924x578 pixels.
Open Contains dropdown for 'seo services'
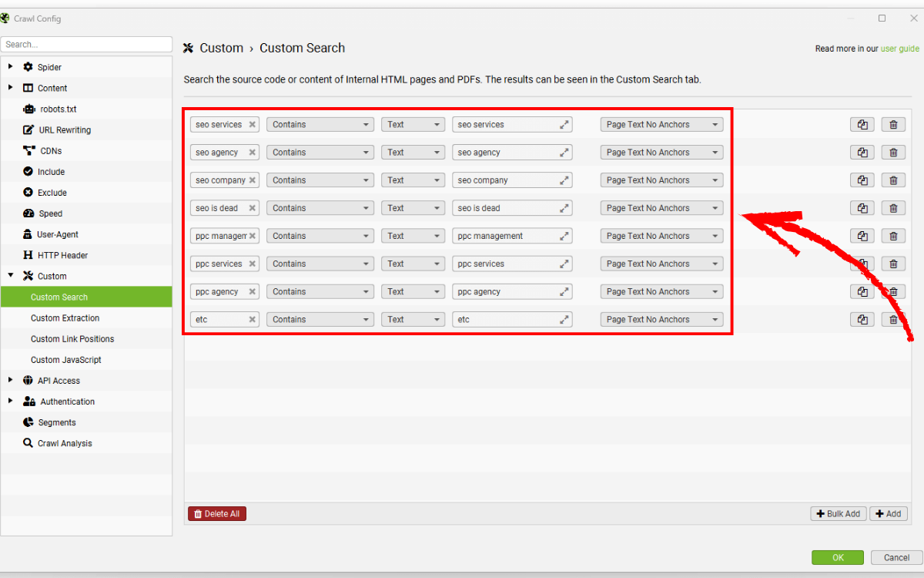[320, 125]
